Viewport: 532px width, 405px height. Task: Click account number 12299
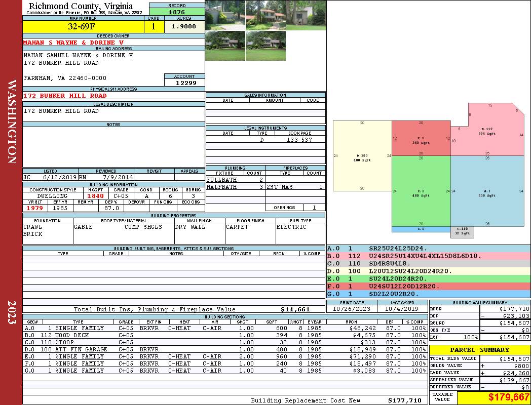(x=186, y=83)
